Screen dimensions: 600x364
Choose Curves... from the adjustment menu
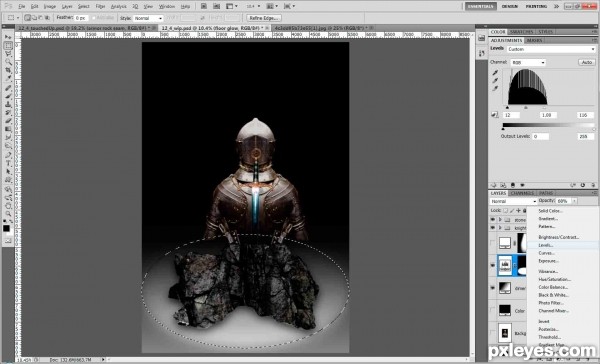click(546, 253)
